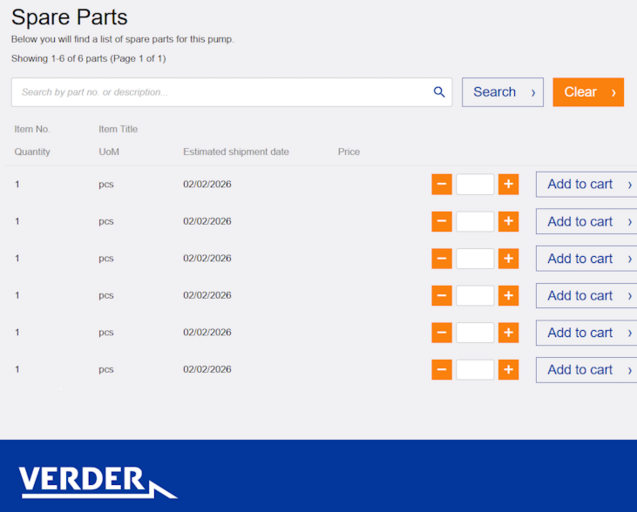Add the third row part to cart

(587, 258)
